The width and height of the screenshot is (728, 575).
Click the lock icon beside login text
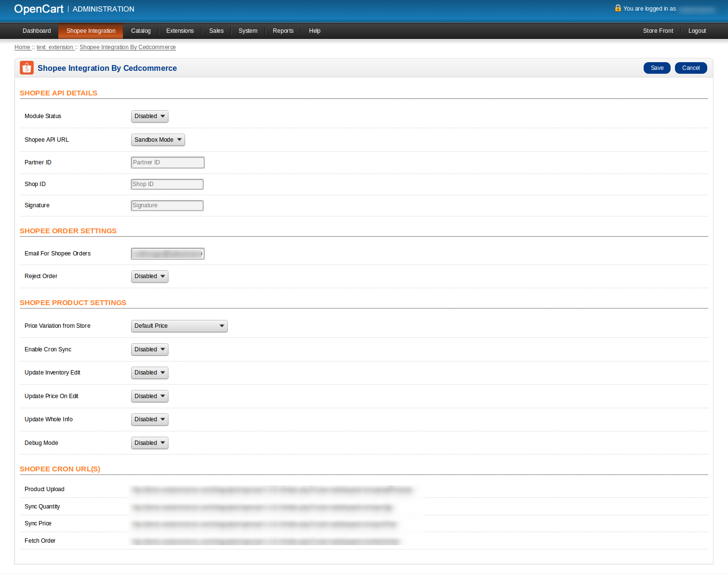(x=618, y=8)
